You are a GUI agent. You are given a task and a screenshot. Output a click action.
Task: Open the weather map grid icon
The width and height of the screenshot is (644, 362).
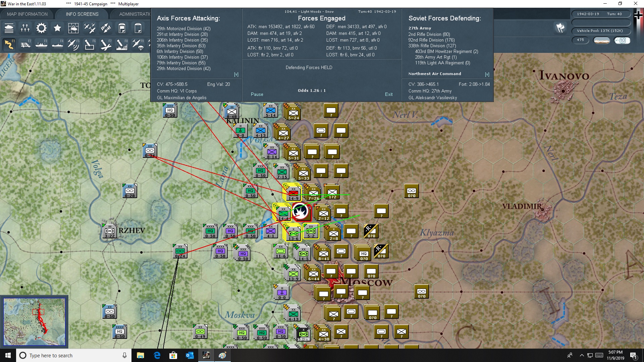73,28
